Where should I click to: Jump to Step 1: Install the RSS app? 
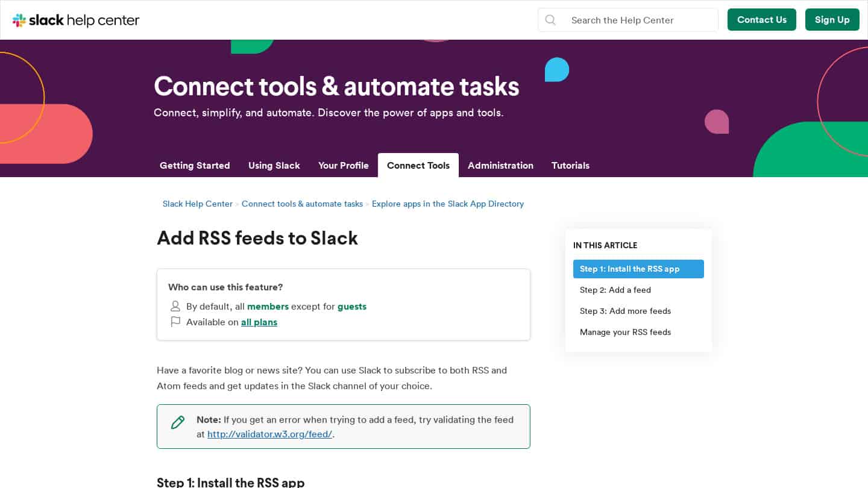click(638, 269)
